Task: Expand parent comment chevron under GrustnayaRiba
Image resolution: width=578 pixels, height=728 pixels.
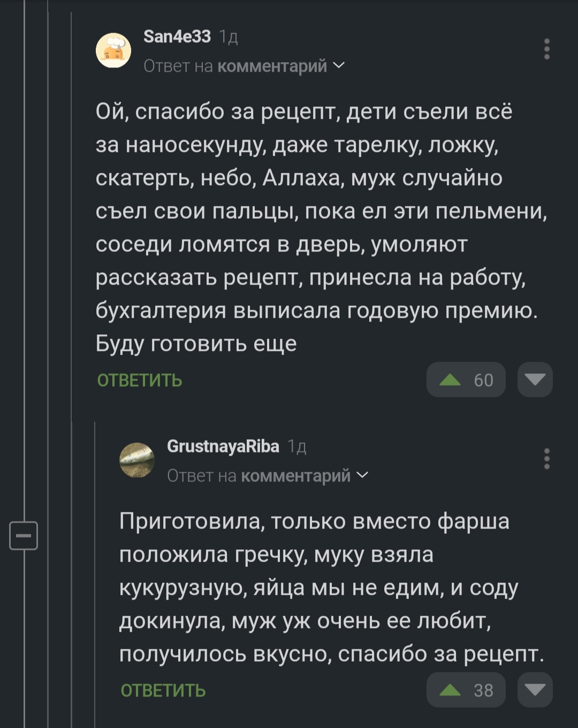Action: [x=363, y=475]
